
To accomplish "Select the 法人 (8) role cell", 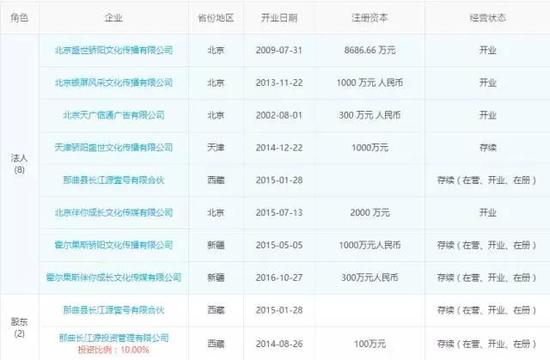I will coord(19,164).
